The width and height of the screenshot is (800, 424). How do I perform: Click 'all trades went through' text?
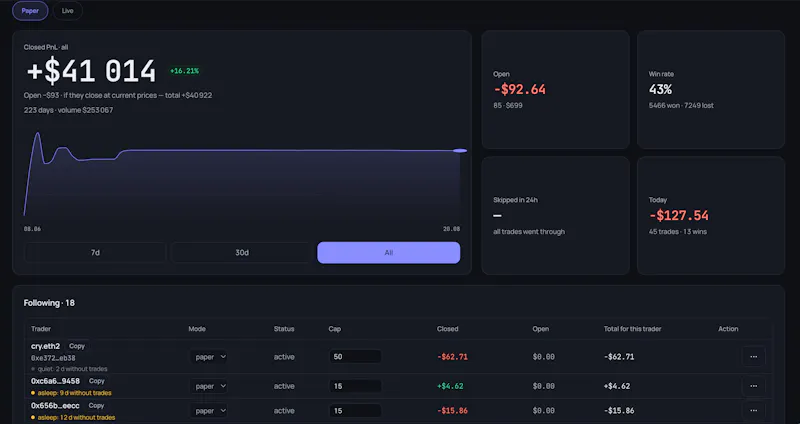(529, 232)
